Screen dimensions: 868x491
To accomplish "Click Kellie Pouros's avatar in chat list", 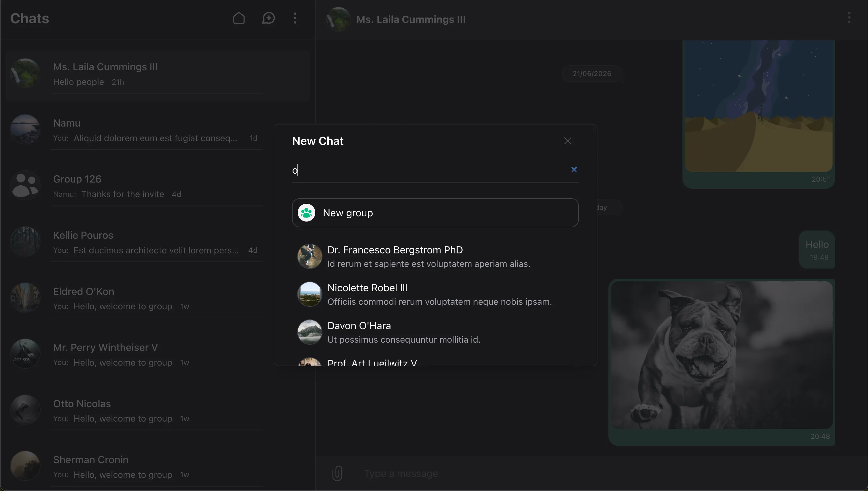I will (25, 241).
